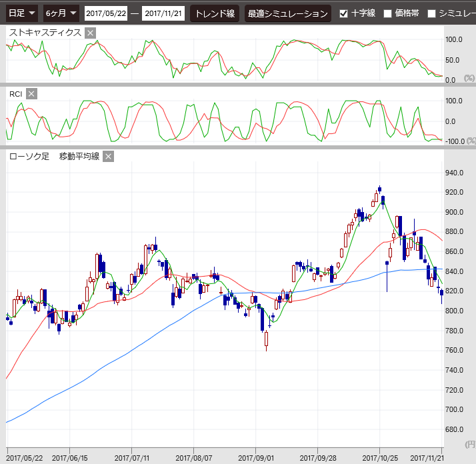This screenshot has width=476, height=464.
Task: Tick the シミュレー checkbox at top right
Action: [x=431, y=13]
